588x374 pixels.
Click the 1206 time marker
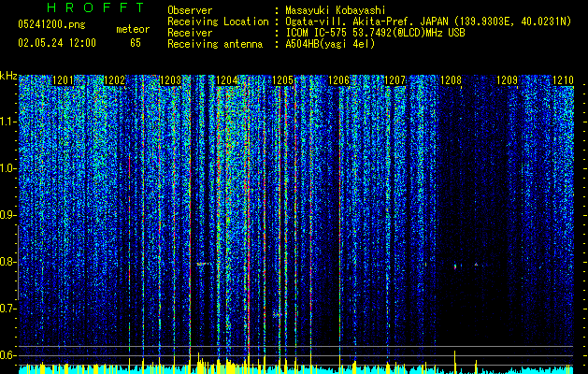coord(339,80)
